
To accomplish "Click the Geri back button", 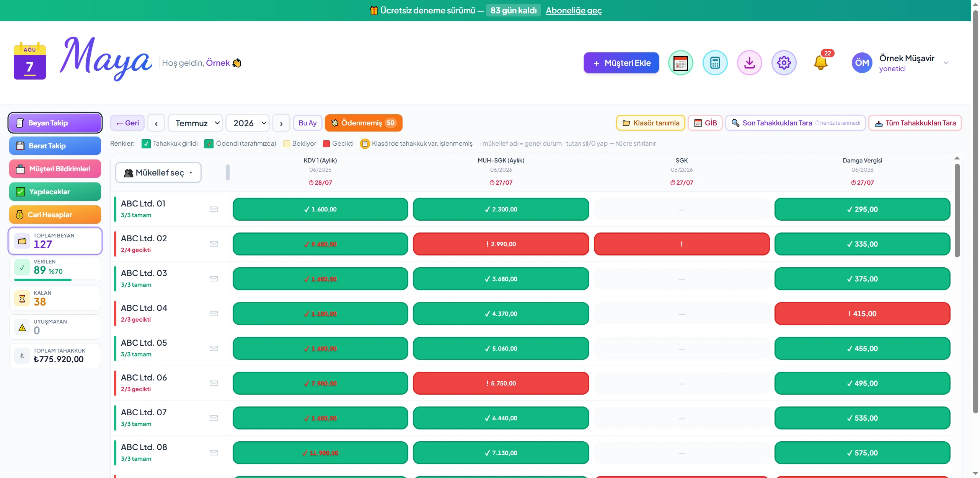I will tap(127, 123).
